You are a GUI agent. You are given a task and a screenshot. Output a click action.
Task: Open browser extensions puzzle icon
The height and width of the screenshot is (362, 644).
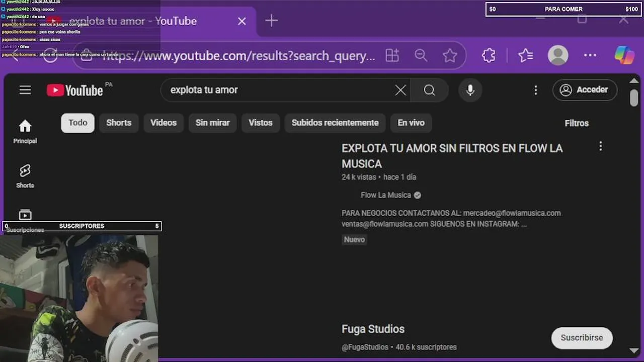(x=489, y=55)
